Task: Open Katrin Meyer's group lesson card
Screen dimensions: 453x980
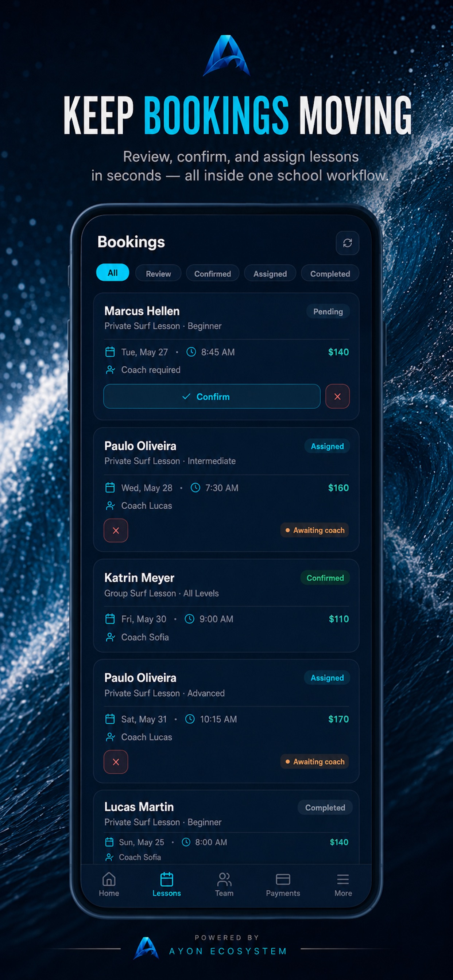Action: pyautogui.click(x=226, y=606)
